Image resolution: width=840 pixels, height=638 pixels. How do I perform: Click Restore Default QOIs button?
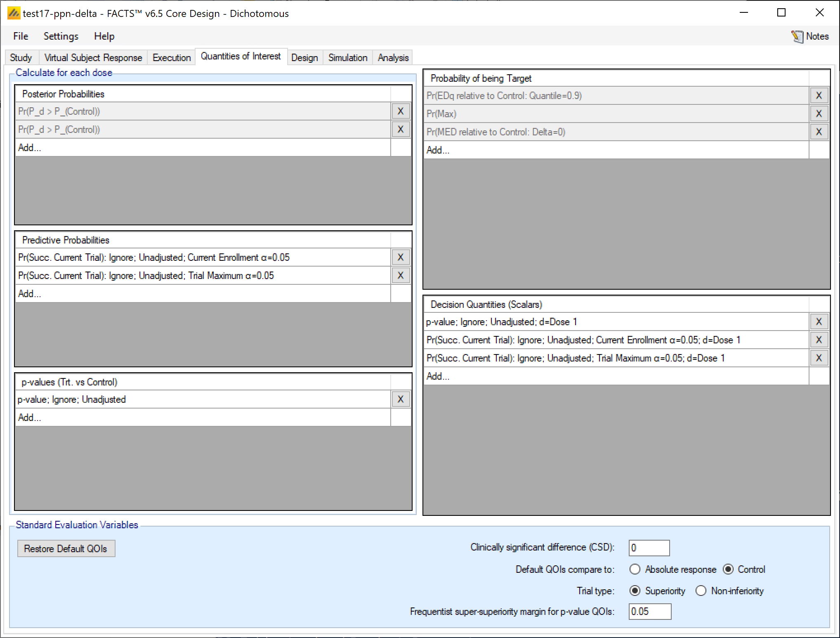tap(66, 548)
